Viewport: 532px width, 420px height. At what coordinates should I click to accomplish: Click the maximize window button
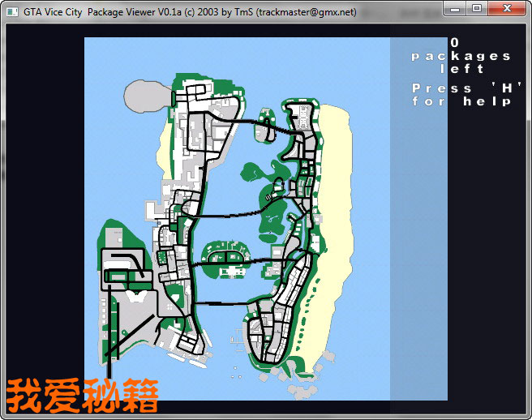point(477,8)
